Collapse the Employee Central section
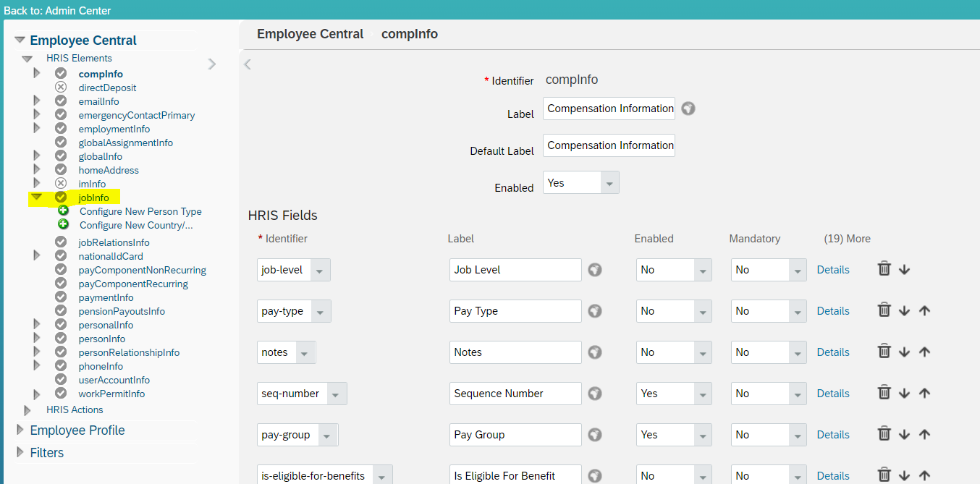Image resolution: width=980 pixels, height=484 pixels. pyautogui.click(x=20, y=41)
